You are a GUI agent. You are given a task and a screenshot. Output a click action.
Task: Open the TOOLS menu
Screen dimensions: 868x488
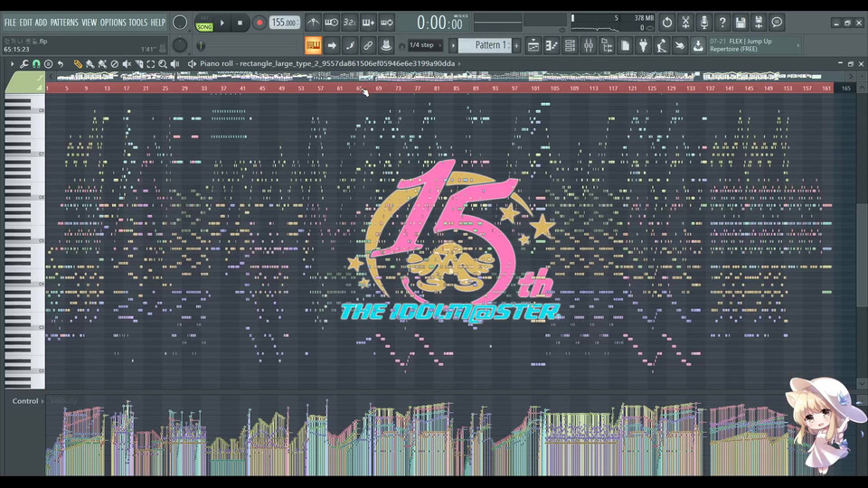[x=138, y=23]
